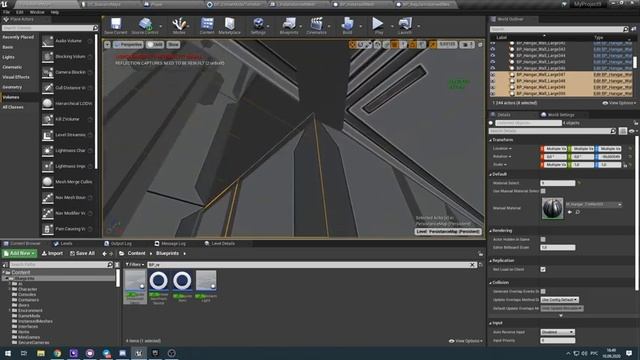Image resolution: width=640 pixels, height=360 pixels.
Task: Click the viewport maximize/restore icon
Action: tap(480, 44)
